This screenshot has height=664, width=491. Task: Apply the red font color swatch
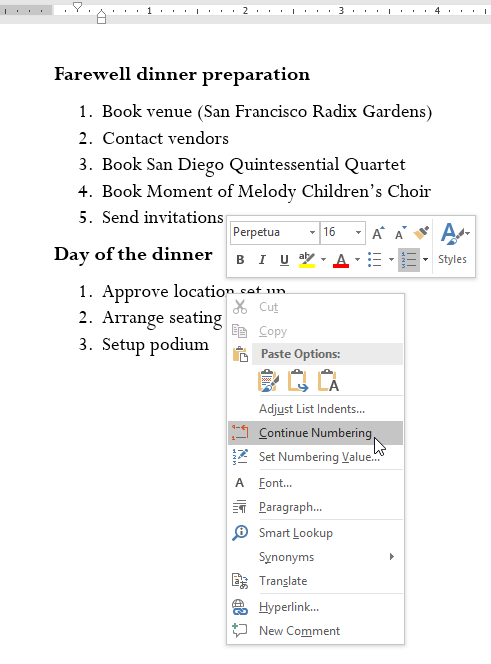[x=341, y=260]
